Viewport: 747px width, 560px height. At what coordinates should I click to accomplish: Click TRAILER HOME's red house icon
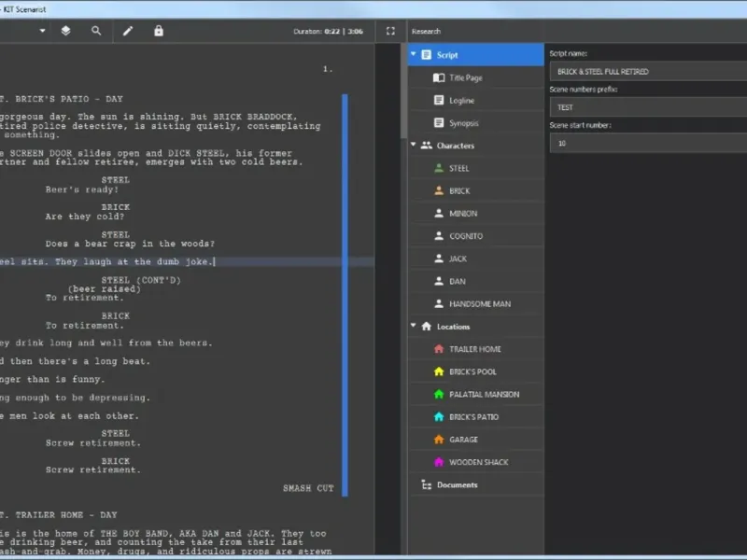[439, 349]
